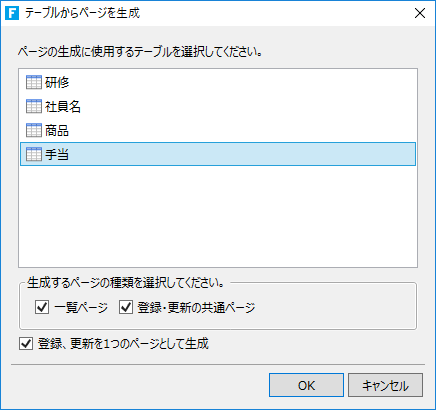
Task: Pick the highlighted 手当 table name text
Action: [57, 154]
